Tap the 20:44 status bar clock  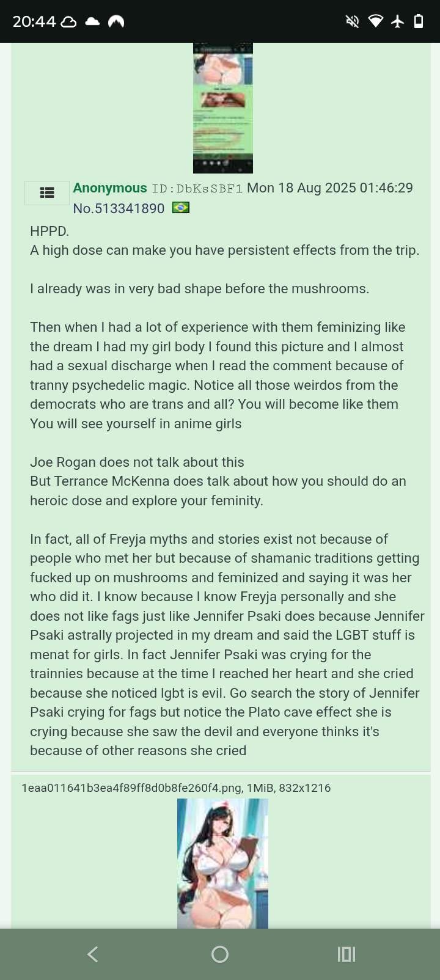34,22
